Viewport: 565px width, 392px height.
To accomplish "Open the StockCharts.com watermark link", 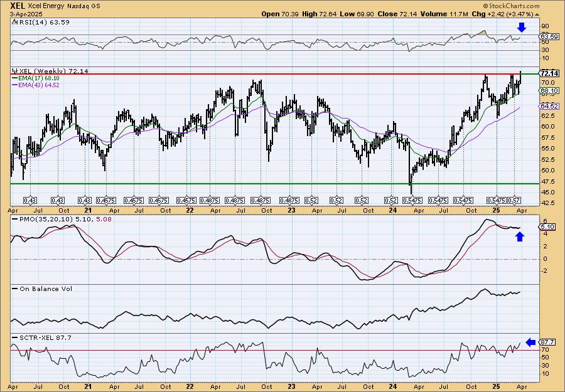I will [x=514, y=6].
